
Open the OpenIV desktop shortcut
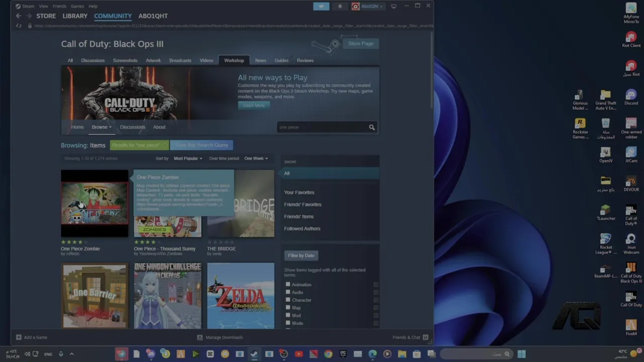tap(606, 155)
